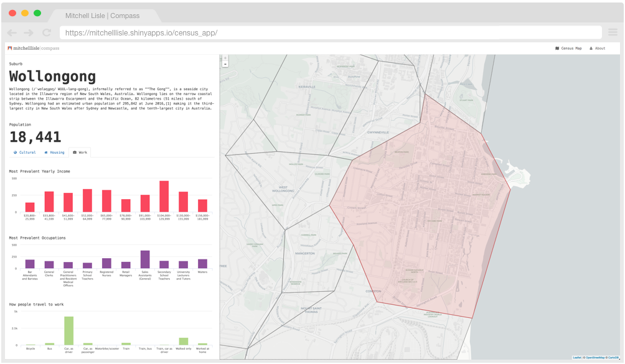
Task: Open the About navigation item
Action: (599, 48)
